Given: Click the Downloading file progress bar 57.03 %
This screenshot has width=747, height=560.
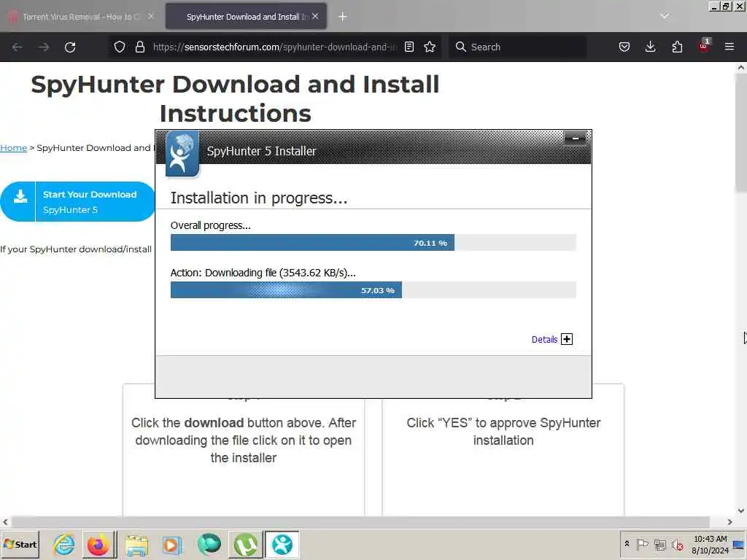Looking at the screenshot, I should click(x=373, y=290).
